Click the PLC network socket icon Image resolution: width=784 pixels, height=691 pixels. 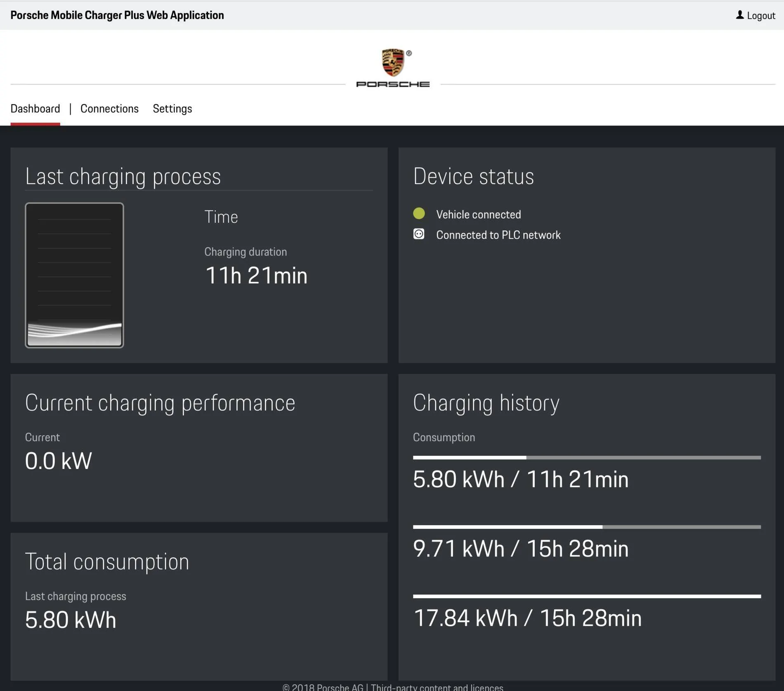point(419,234)
